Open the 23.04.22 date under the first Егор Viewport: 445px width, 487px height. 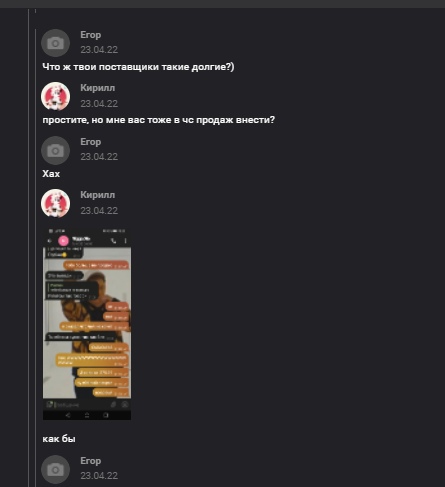[99, 50]
